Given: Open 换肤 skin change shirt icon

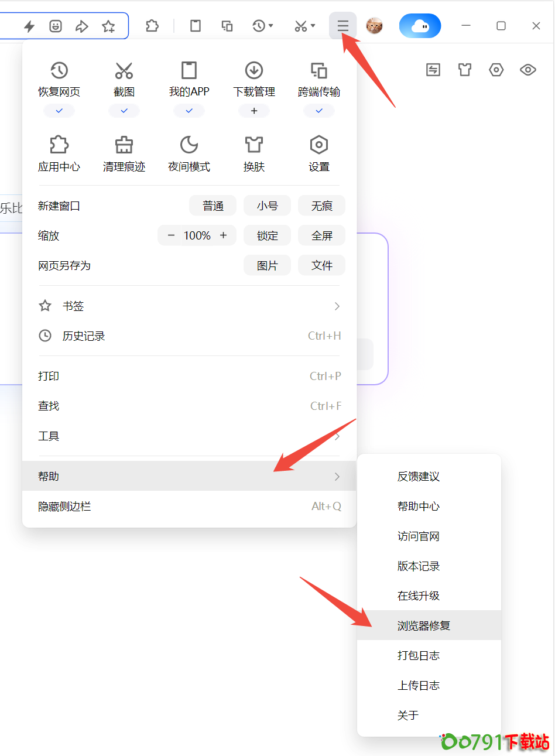Looking at the screenshot, I should (254, 145).
